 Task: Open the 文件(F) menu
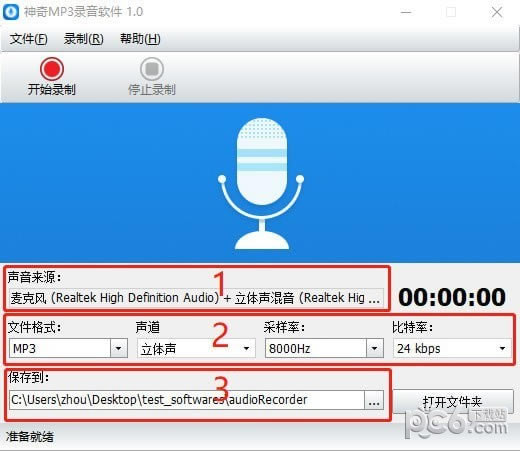(x=28, y=39)
